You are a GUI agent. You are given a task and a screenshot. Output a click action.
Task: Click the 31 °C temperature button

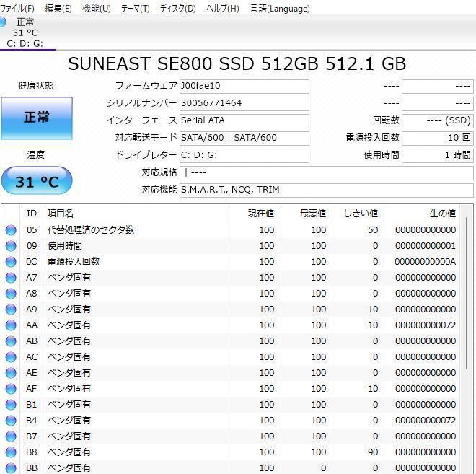37,181
